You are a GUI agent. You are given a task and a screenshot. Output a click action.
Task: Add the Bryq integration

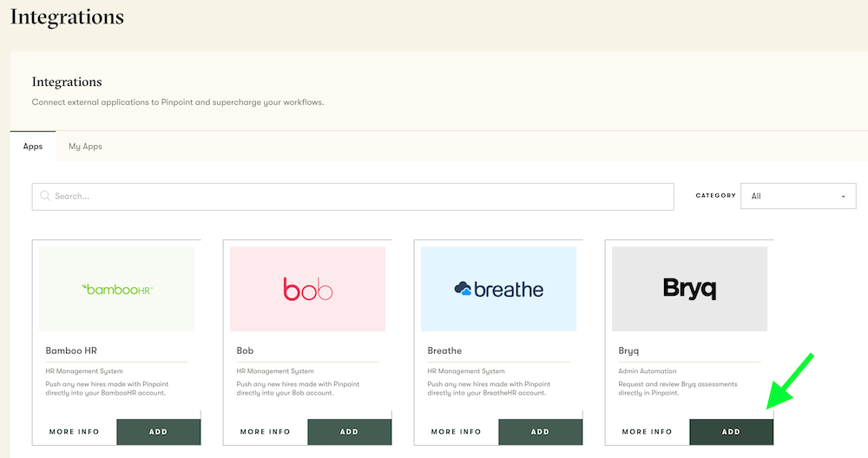[x=731, y=431]
